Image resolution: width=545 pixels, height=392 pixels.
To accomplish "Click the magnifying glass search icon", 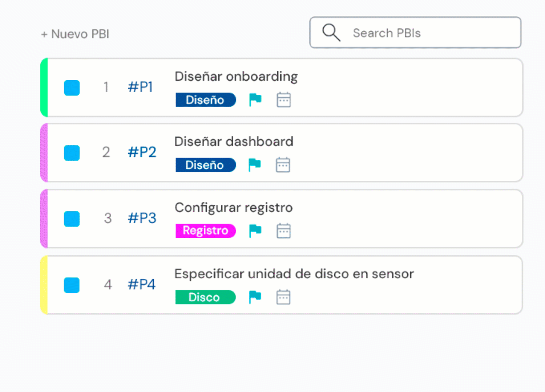I will [331, 33].
